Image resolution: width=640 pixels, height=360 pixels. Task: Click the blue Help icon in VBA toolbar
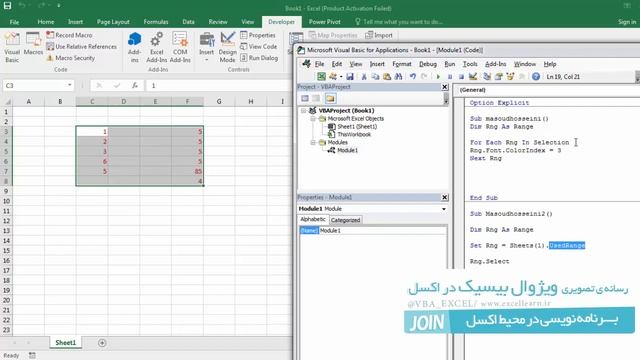536,76
